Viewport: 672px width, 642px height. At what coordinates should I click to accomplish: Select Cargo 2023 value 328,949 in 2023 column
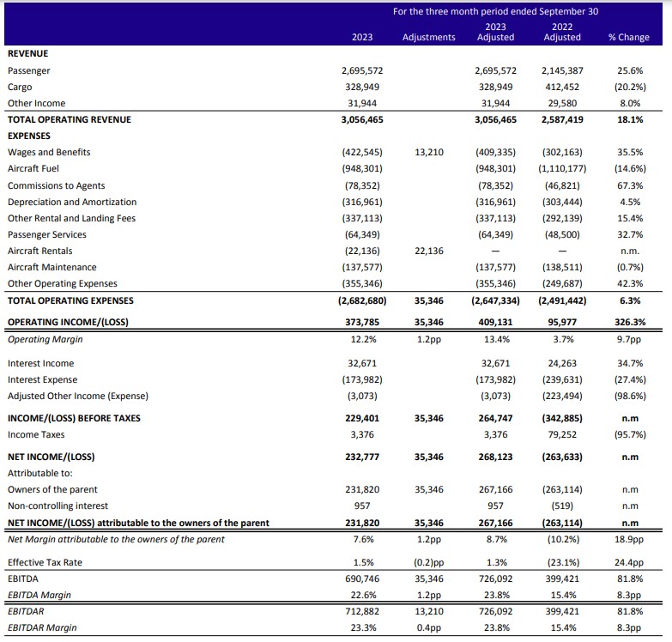coord(362,87)
